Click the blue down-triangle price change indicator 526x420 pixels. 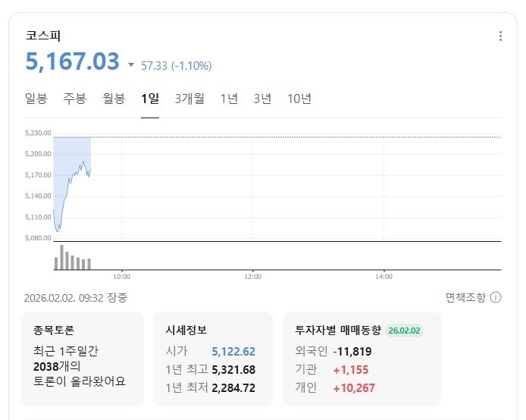131,65
